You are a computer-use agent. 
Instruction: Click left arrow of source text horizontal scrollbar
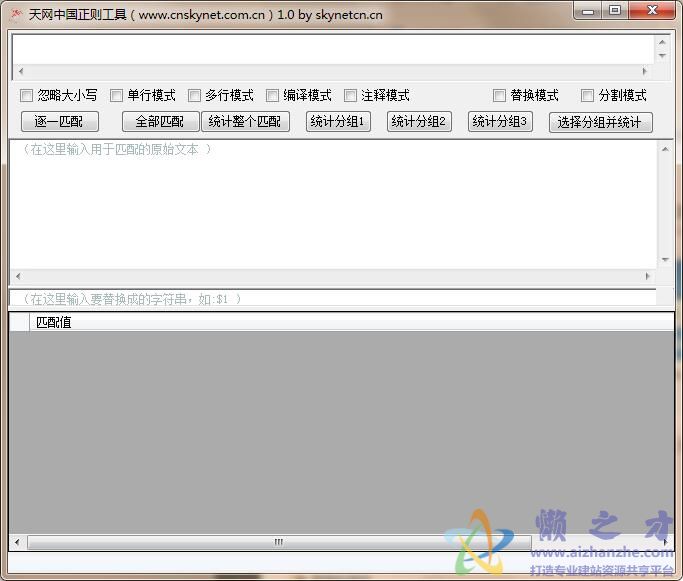tap(18, 276)
